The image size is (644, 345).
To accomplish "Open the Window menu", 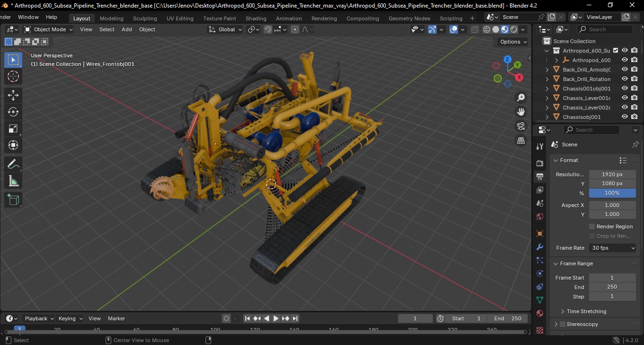I will pyautogui.click(x=28, y=17).
